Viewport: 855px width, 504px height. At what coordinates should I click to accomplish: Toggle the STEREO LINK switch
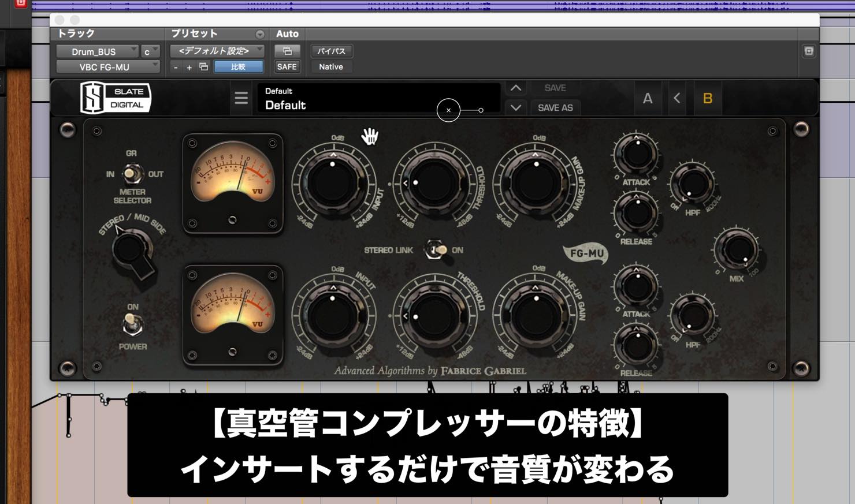(x=436, y=250)
